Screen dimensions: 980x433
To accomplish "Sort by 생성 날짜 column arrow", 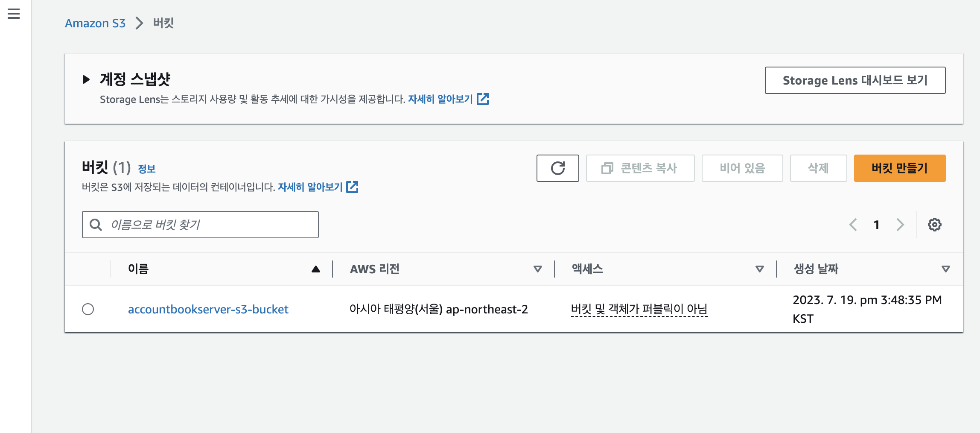I will [x=946, y=269].
